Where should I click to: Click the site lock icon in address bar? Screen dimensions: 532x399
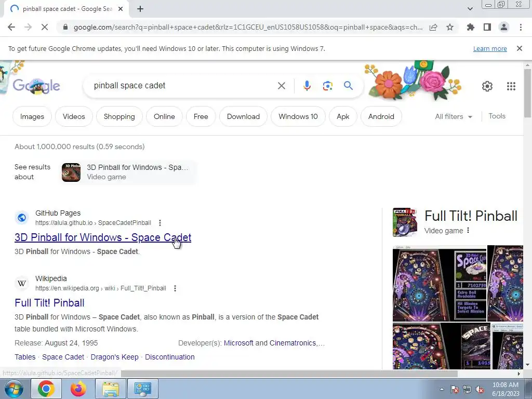coord(65,27)
